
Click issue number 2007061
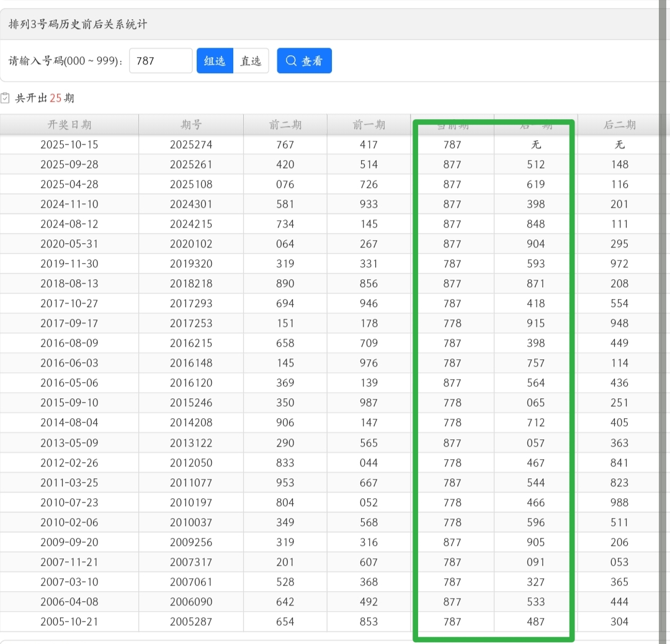click(191, 582)
